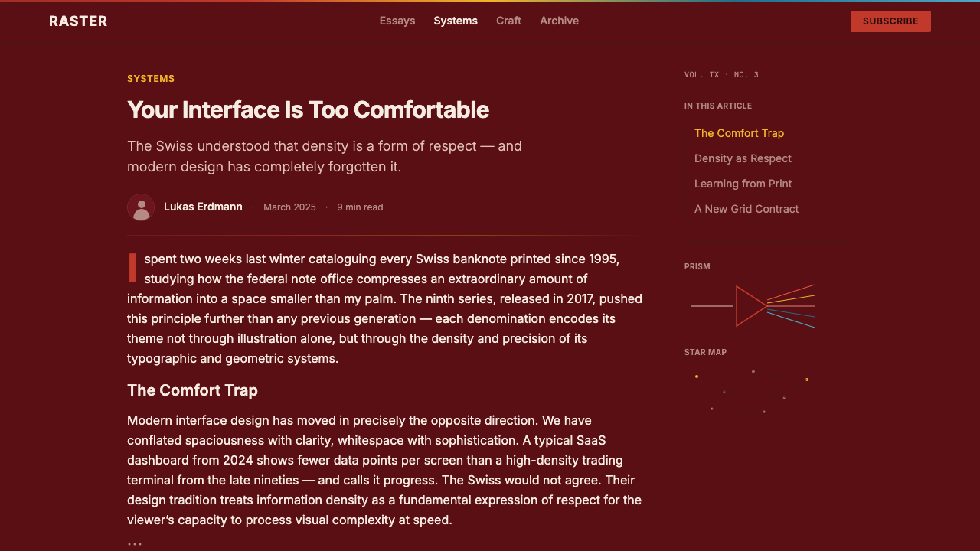Image resolution: width=980 pixels, height=551 pixels.
Task: Open the Archive nav link
Action: point(559,21)
